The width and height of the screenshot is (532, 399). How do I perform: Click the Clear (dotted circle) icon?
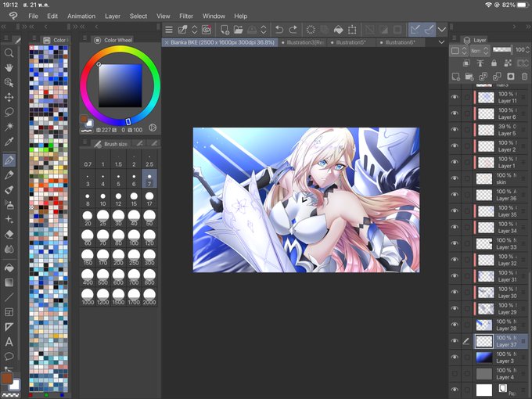click(x=311, y=30)
